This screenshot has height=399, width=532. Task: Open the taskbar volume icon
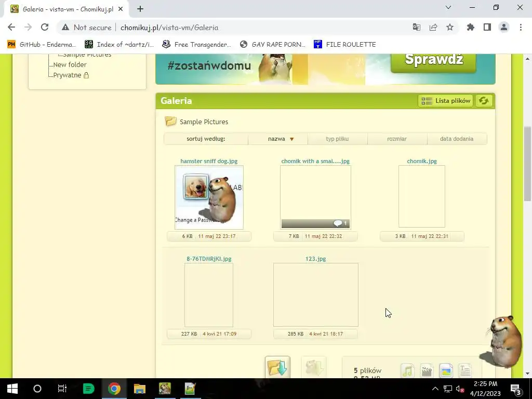coord(460,389)
